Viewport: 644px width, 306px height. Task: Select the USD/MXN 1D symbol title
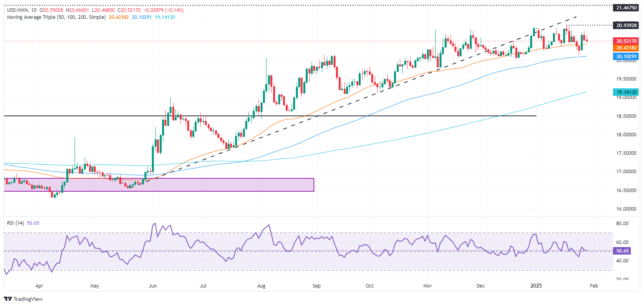[22, 10]
